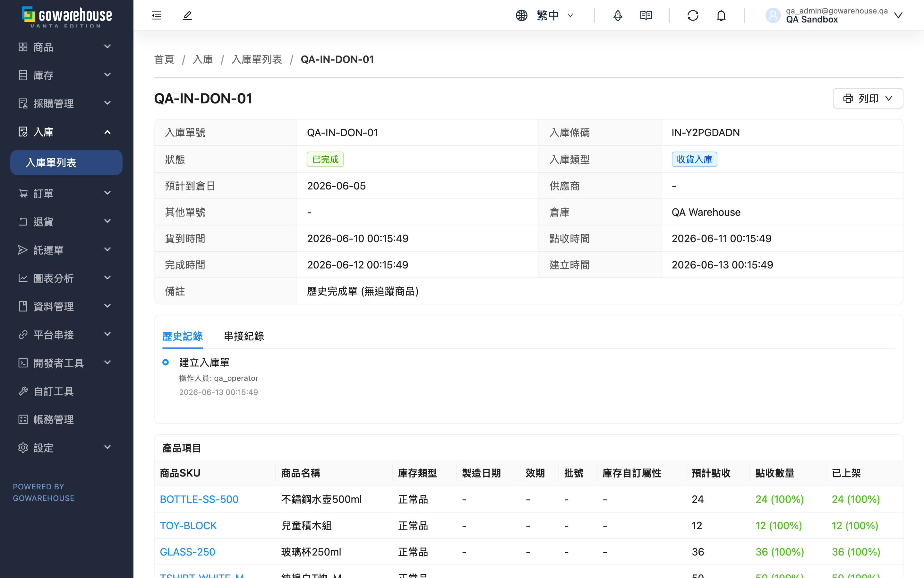The image size is (924, 578).
Task: Click the edit pencil icon in top bar
Action: (x=187, y=15)
